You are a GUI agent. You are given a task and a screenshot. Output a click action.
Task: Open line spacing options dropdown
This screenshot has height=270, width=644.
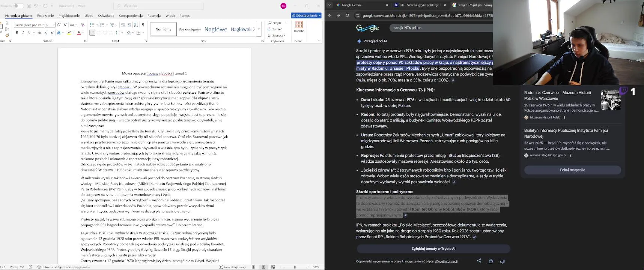[x=119, y=33]
